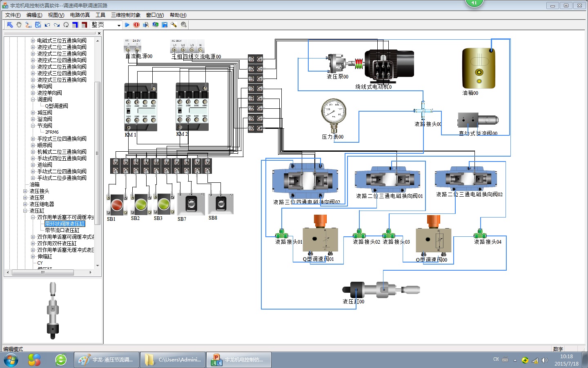Start simulation with the blue play icon
Viewport: 588px width, 368px height.
[x=127, y=25]
